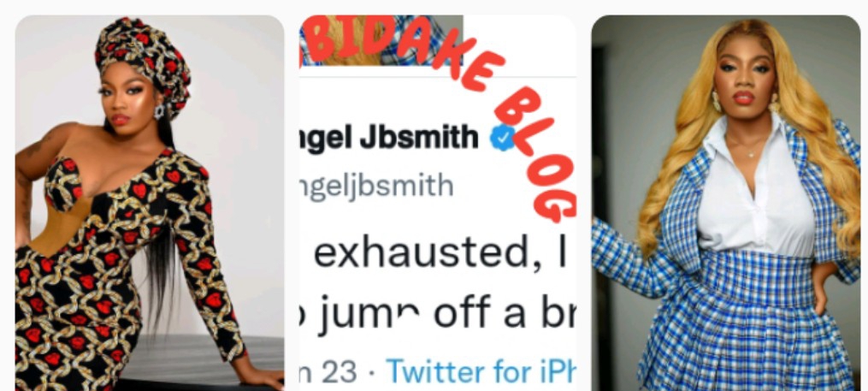Open the right photo with plaid outfit
This screenshot has width=868, height=391.
pos(726,203)
